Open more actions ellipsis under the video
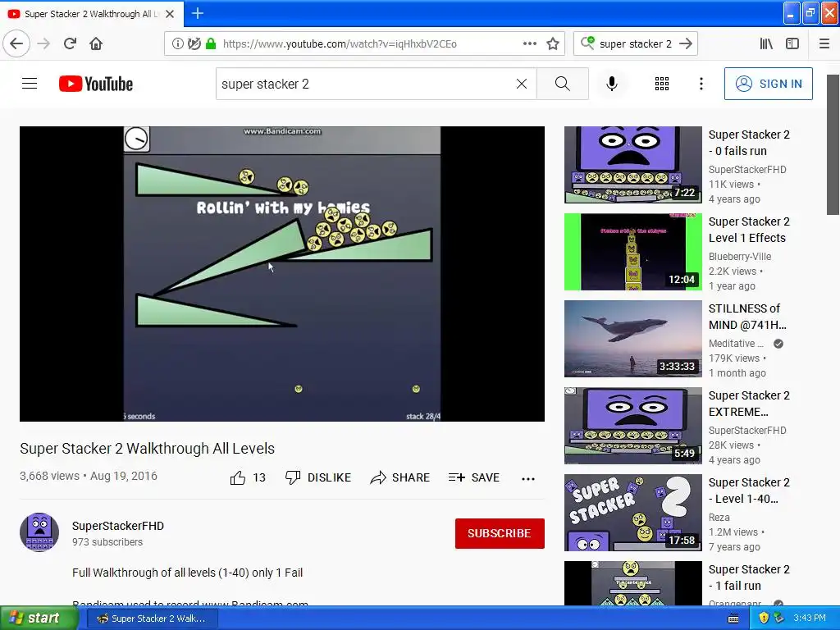 pos(528,478)
